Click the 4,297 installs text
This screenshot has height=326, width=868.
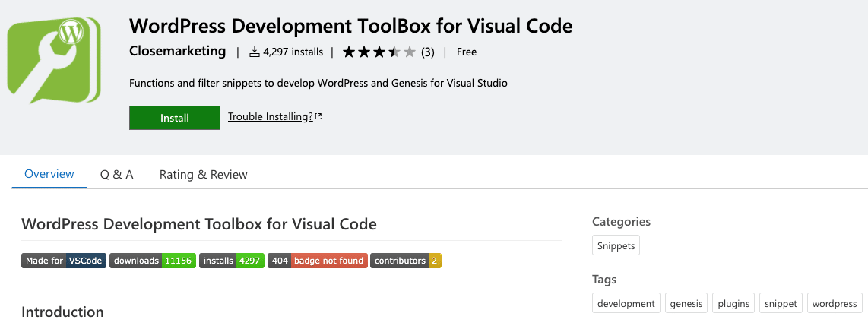tap(293, 52)
